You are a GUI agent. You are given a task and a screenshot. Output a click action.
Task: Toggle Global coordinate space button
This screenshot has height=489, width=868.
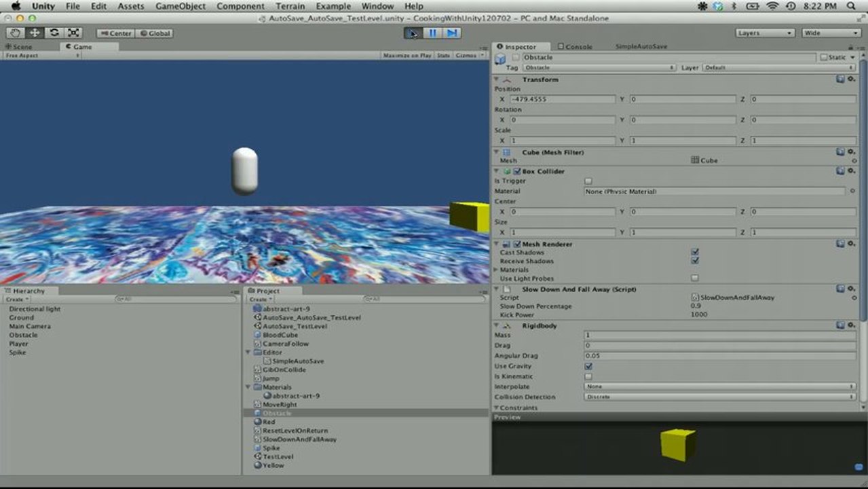coord(154,33)
